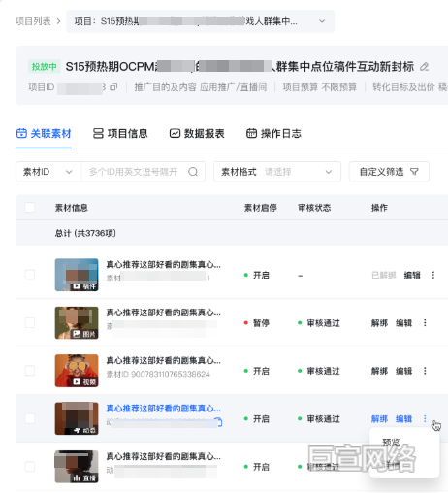Image resolution: width=448 pixels, height=493 pixels.
Task: Open the orange 视频 thumbnail
Action: pos(77,371)
